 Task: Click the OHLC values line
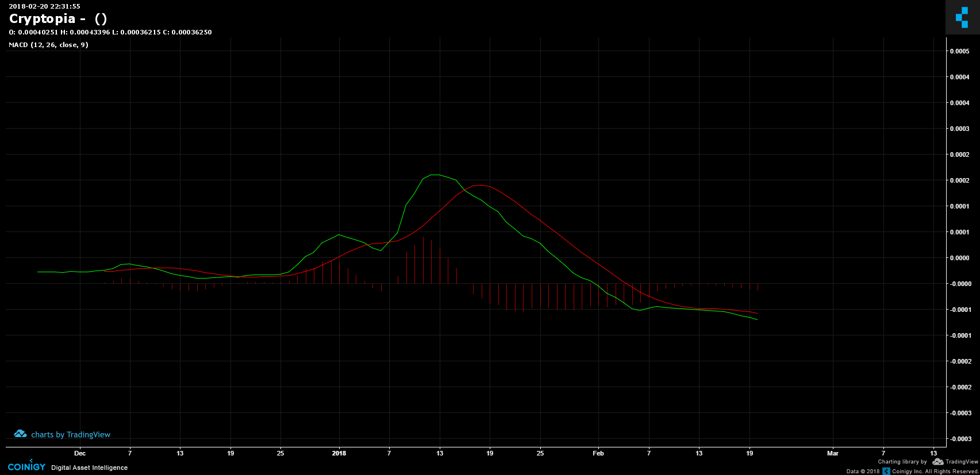click(x=110, y=32)
